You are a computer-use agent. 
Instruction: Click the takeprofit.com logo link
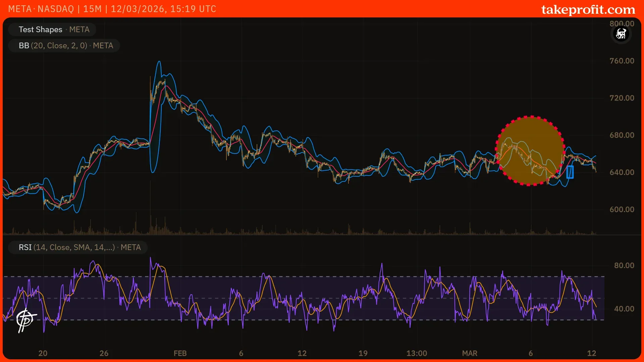(588, 9)
